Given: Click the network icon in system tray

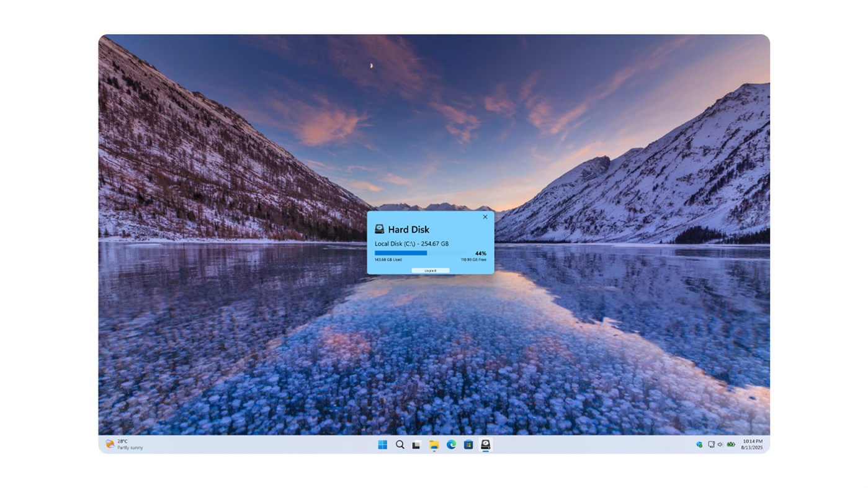Looking at the screenshot, I should click(x=710, y=444).
